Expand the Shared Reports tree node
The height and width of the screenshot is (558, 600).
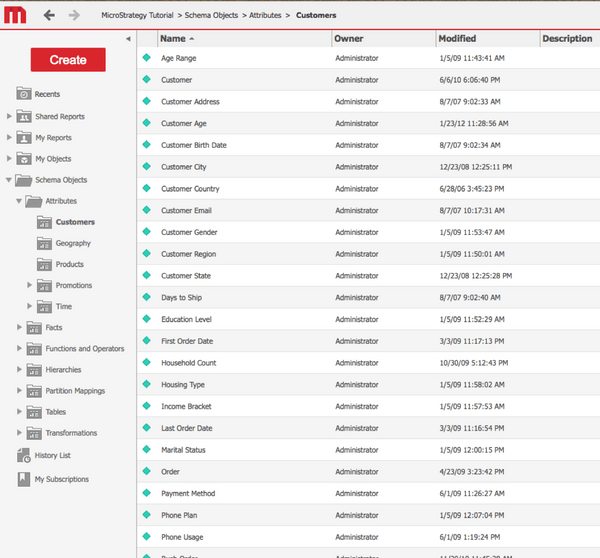[x=9, y=116]
